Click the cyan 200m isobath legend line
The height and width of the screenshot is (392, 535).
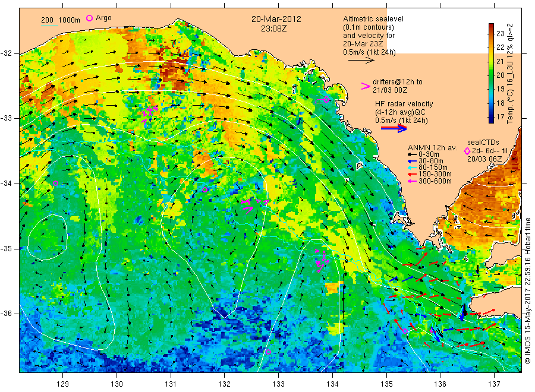pos(49,26)
